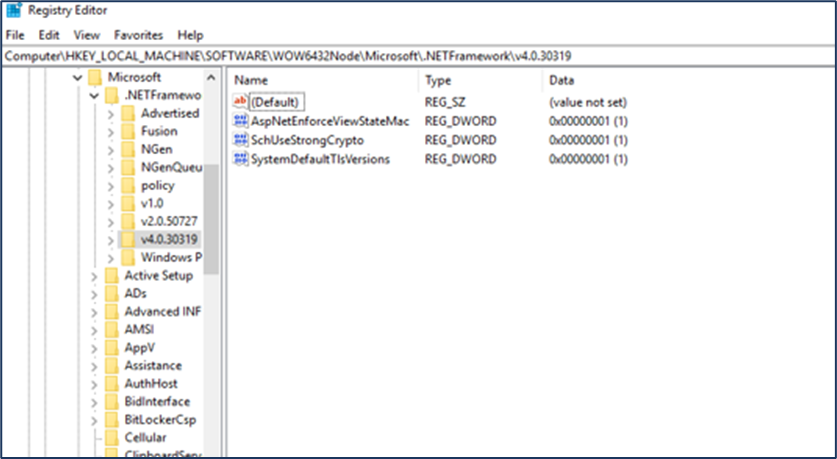The width and height of the screenshot is (837, 459).
Task: Select the v2.0.50727 folder icon
Action: click(x=128, y=221)
